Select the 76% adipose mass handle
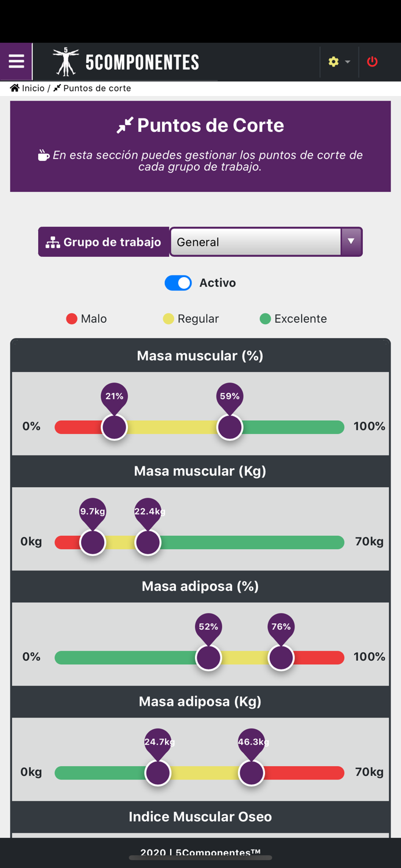The width and height of the screenshot is (401, 868). tap(281, 657)
